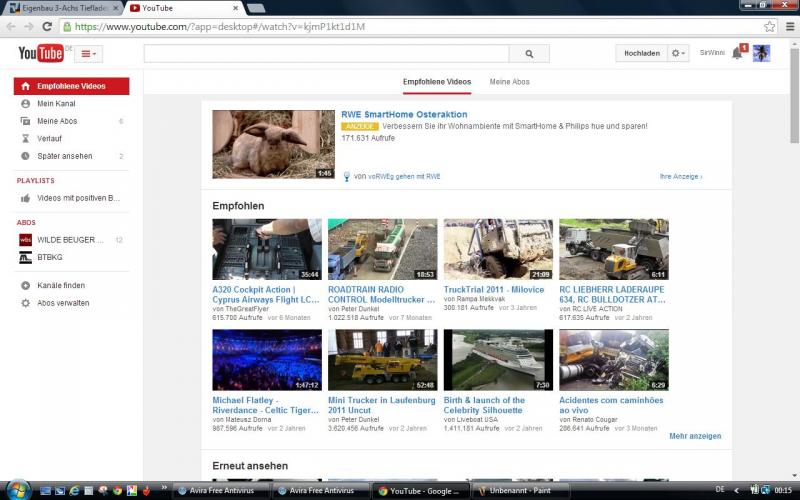800x500 pixels.
Task: Click the user avatar picture
Action: click(x=761, y=53)
